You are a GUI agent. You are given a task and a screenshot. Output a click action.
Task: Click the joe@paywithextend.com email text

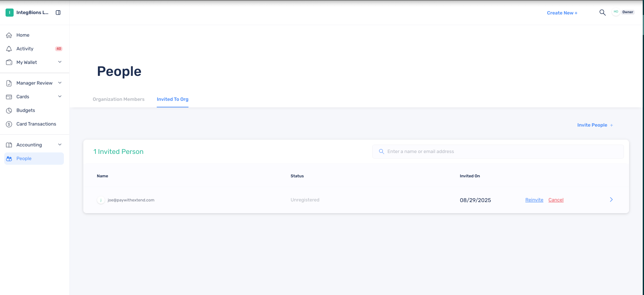click(x=131, y=200)
